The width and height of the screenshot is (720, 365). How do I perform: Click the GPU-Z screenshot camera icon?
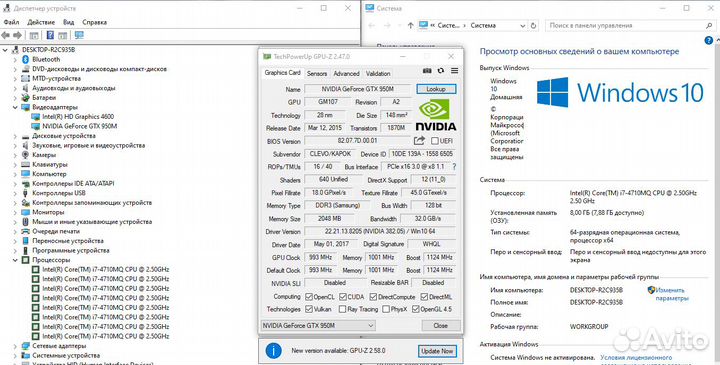(427, 71)
